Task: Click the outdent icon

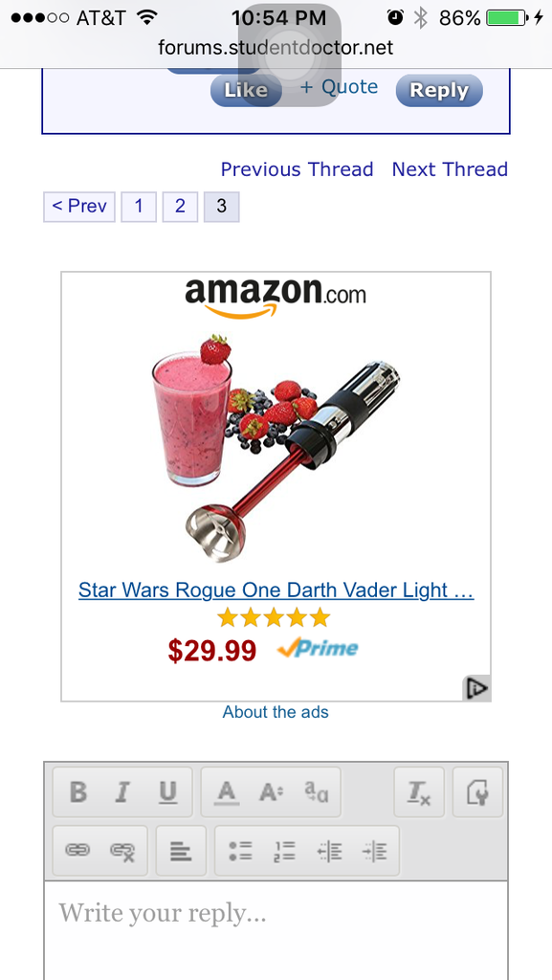Action: pos(330,851)
